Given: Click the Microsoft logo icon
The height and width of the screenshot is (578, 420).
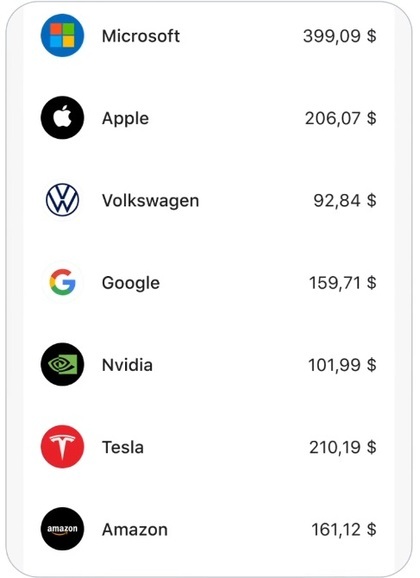Looking at the screenshot, I should 62,36.
